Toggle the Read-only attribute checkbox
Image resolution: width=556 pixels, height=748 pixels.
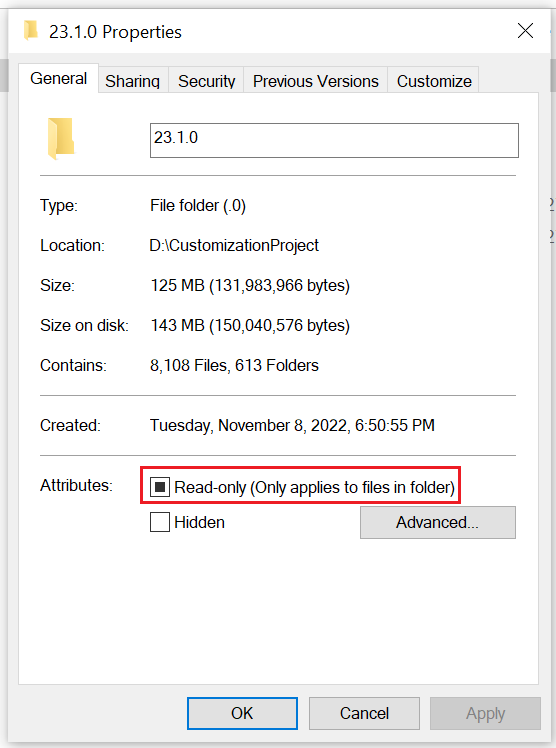coord(160,487)
